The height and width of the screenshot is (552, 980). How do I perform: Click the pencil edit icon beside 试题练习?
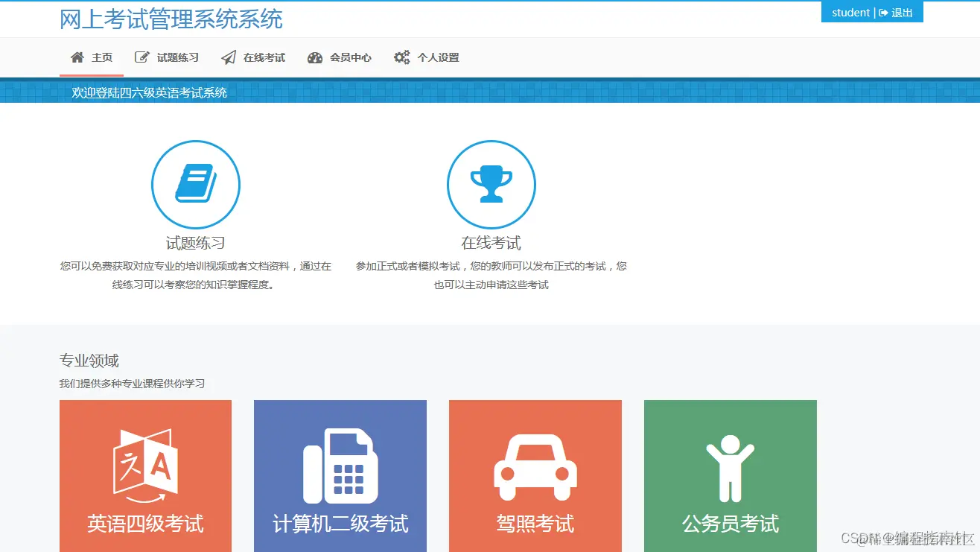(141, 57)
